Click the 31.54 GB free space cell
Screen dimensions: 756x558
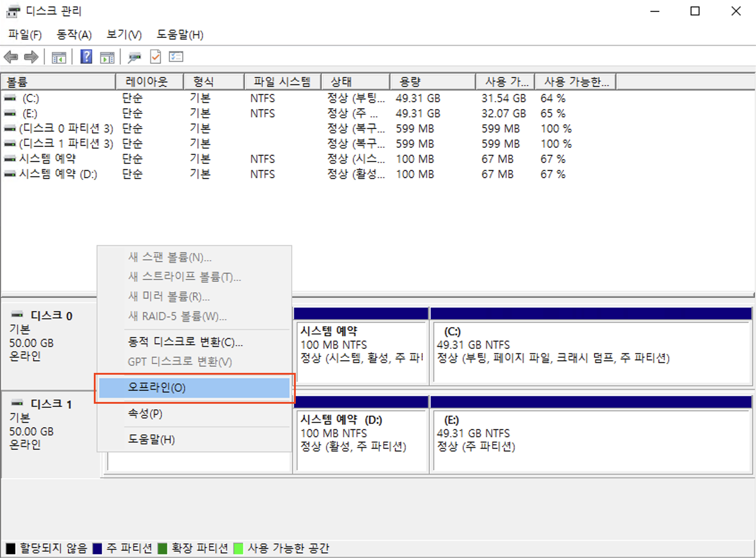[504, 98]
